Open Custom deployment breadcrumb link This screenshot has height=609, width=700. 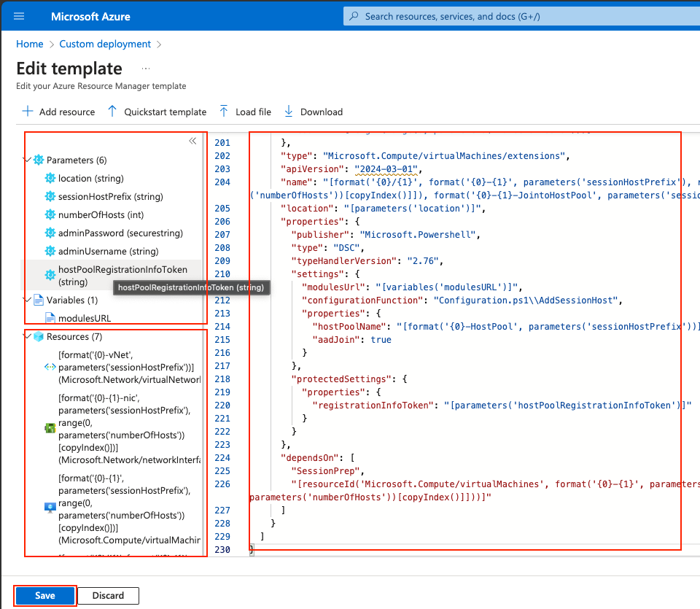[105, 44]
